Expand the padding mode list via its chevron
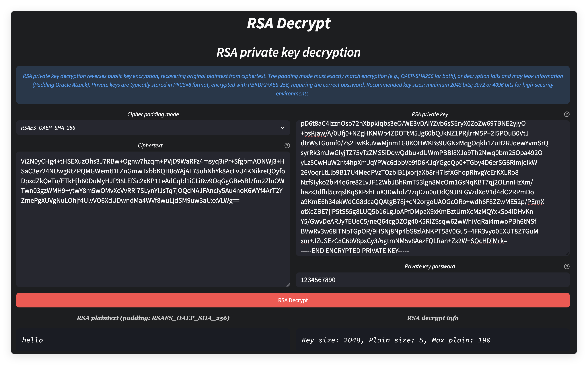The width and height of the screenshot is (588, 365). tap(282, 128)
